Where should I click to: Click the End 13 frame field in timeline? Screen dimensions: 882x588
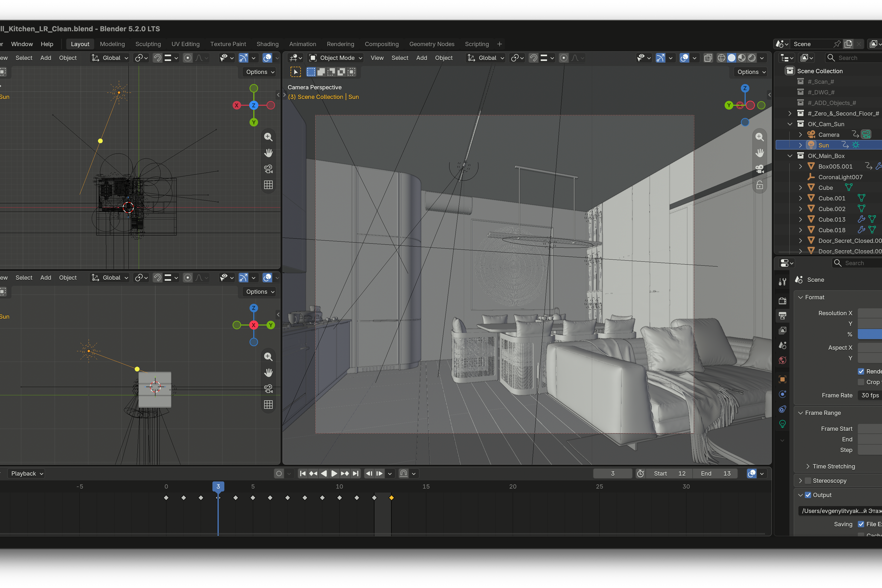point(716,474)
